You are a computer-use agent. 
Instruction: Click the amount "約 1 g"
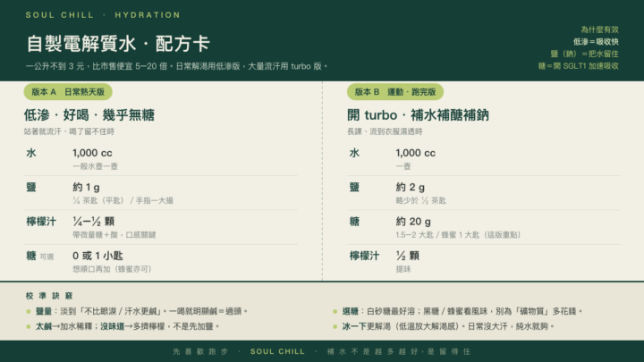pyautogui.click(x=86, y=187)
